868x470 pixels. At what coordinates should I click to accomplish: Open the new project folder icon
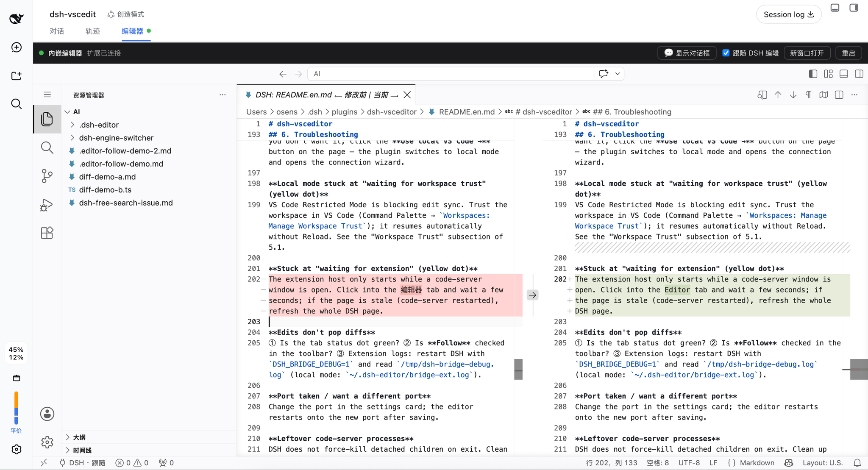click(x=16, y=75)
